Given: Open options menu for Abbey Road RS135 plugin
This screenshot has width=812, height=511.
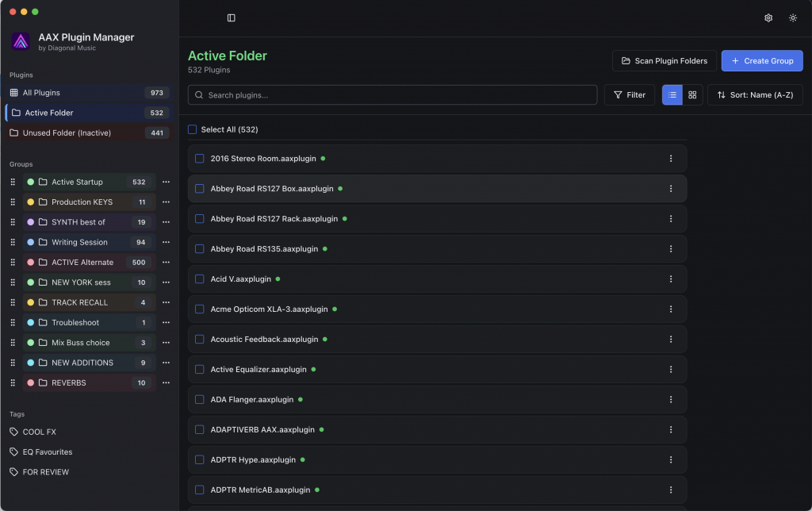Looking at the screenshot, I should [x=671, y=249].
